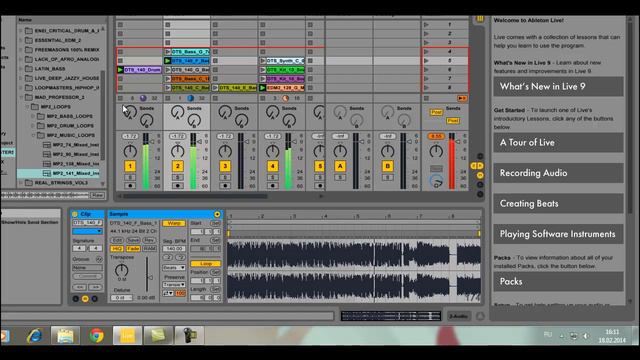Open File Explorer from the taskbar
The width and height of the screenshot is (640, 360).
(65, 336)
